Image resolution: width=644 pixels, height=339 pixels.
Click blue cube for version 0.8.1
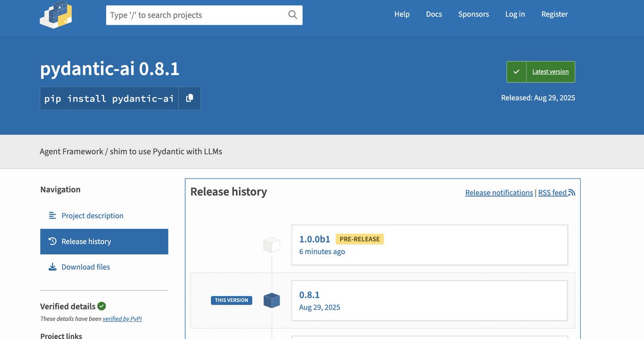click(272, 300)
